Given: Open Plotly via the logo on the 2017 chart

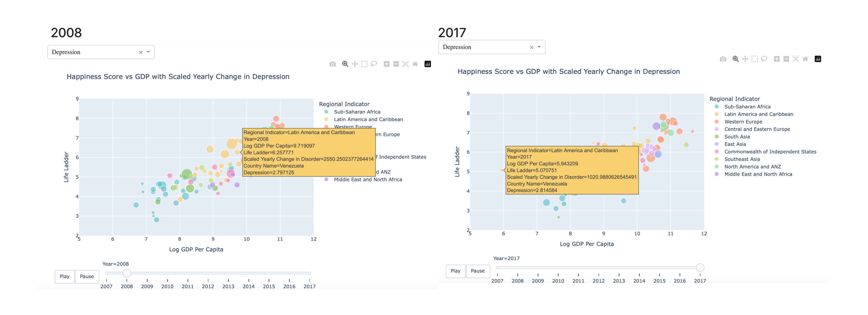Looking at the screenshot, I should (818, 59).
